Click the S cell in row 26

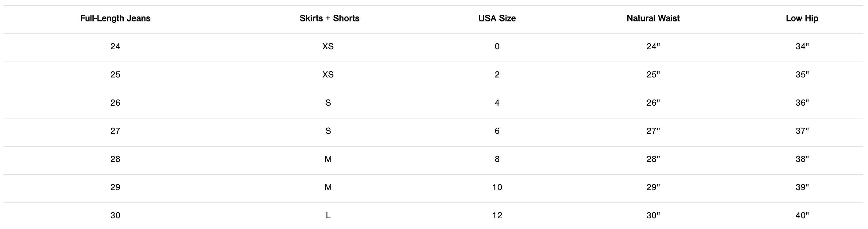[328, 103]
